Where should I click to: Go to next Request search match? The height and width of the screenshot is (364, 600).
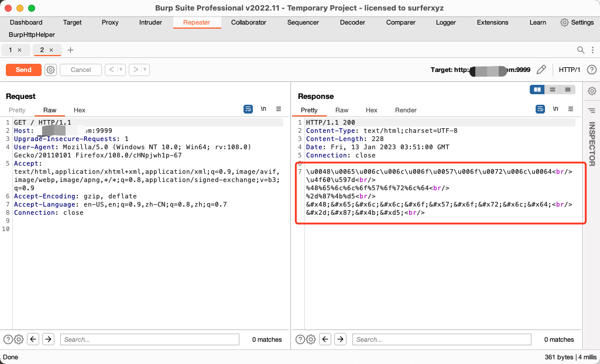pyautogui.click(x=48, y=339)
